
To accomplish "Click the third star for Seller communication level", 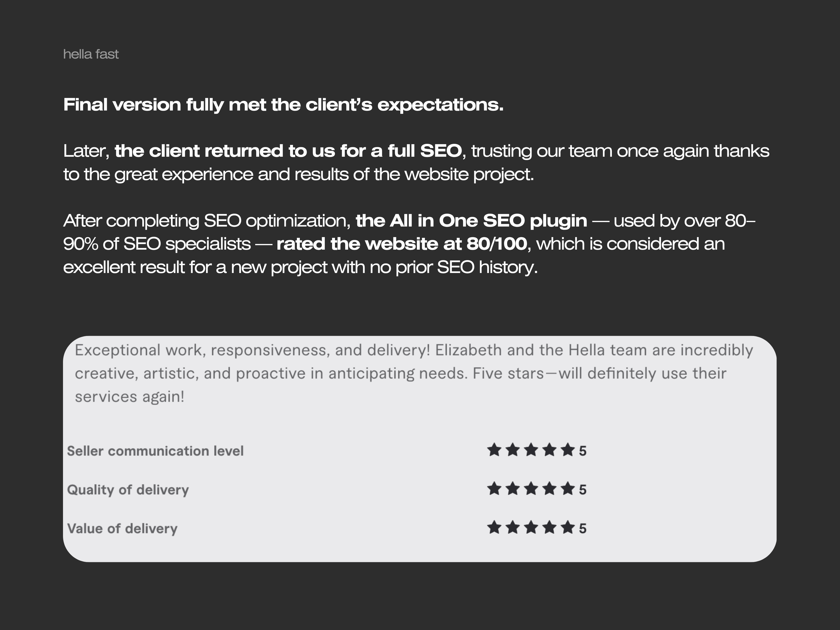I will click(531, 450).
